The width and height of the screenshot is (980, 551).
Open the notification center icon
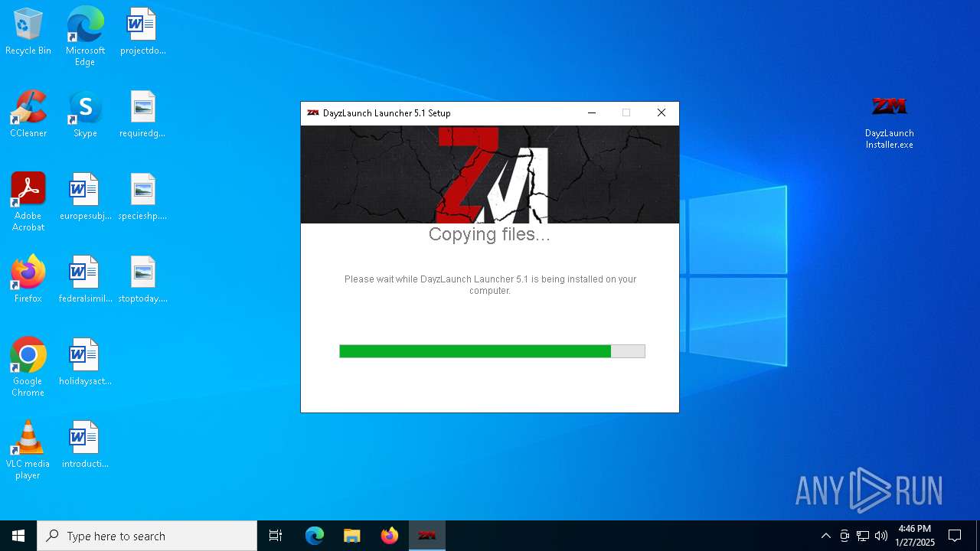(955, 536)
